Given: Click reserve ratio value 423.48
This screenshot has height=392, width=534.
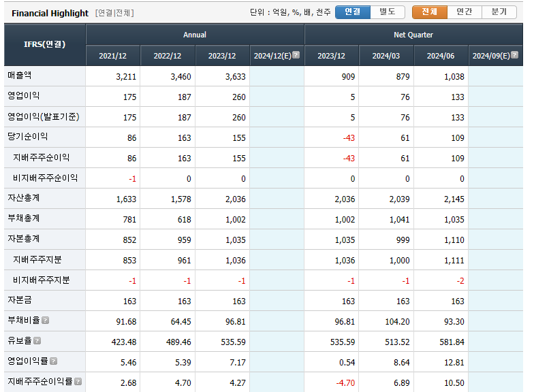Looking at the screenshot, I should [x=124, y=342].
